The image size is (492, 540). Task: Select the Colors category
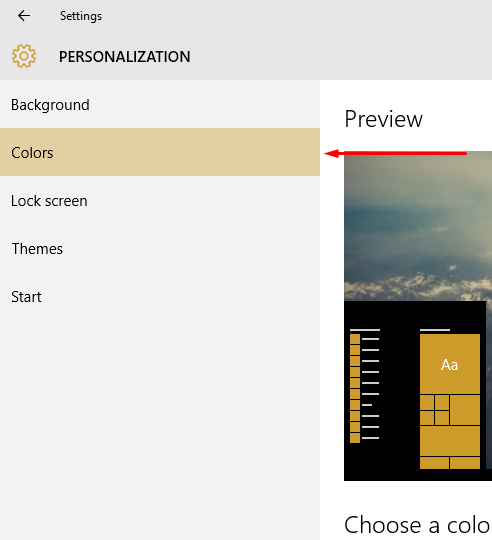pyautogui.click(x=160, y=152)
